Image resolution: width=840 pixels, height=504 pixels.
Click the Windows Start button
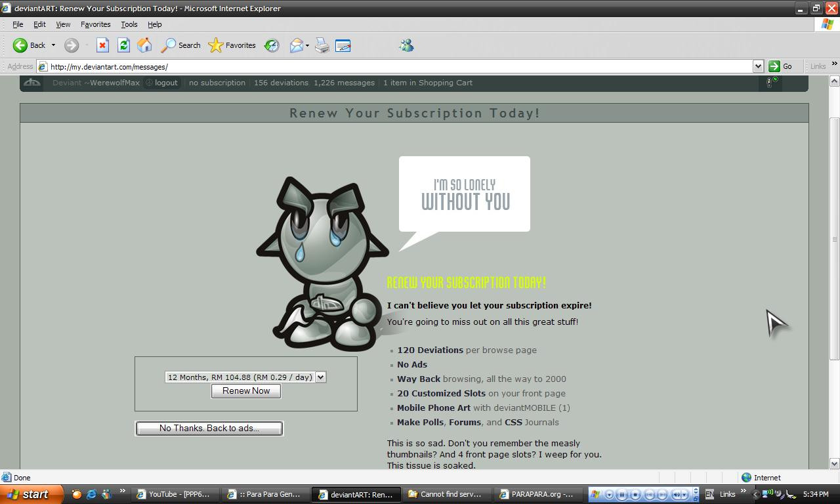31,494
